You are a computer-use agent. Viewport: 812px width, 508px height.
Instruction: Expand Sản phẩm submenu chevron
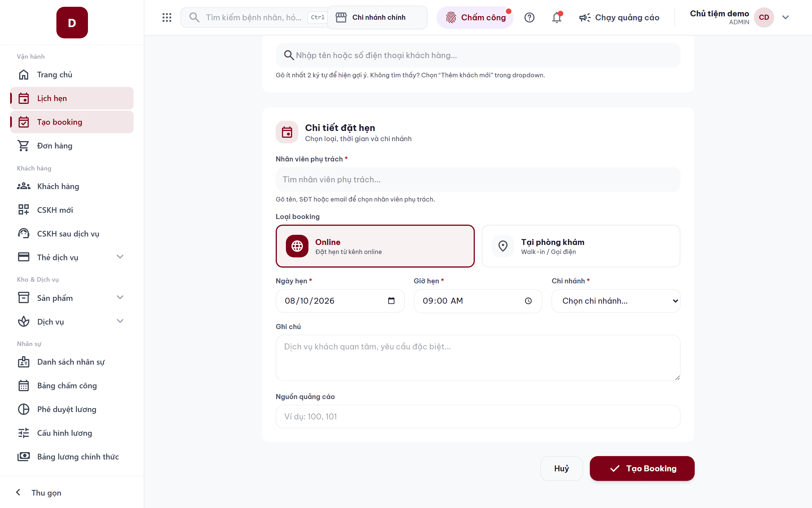click(x=120, y=298)
